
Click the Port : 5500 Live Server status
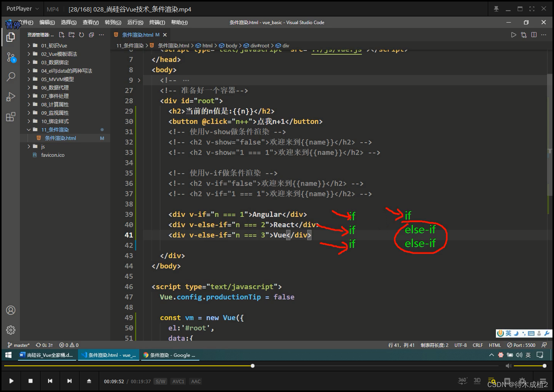point(521,345)
